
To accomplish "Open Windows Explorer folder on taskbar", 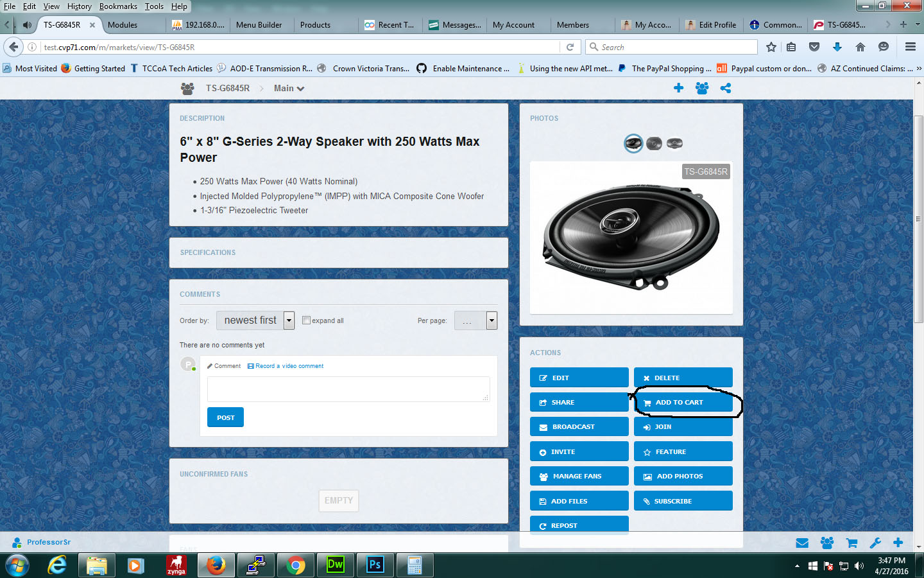I will pos(96,565).
